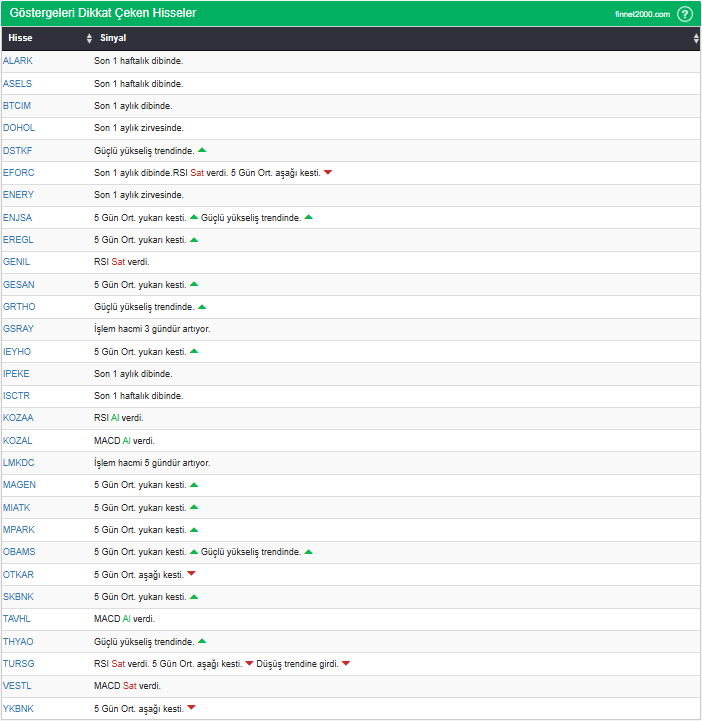Open the finnet2000.com link
702x721 pixels.
[x=642, y=14]
